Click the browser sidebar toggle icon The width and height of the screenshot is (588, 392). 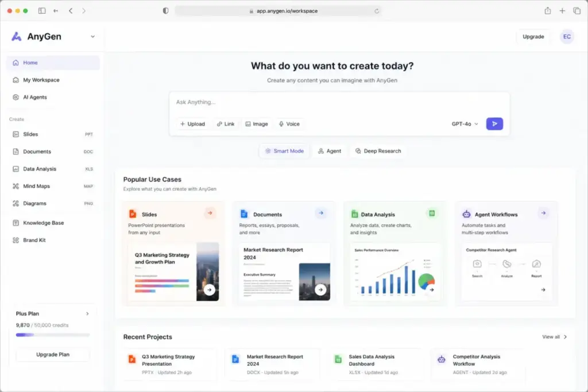click(42, 11)
